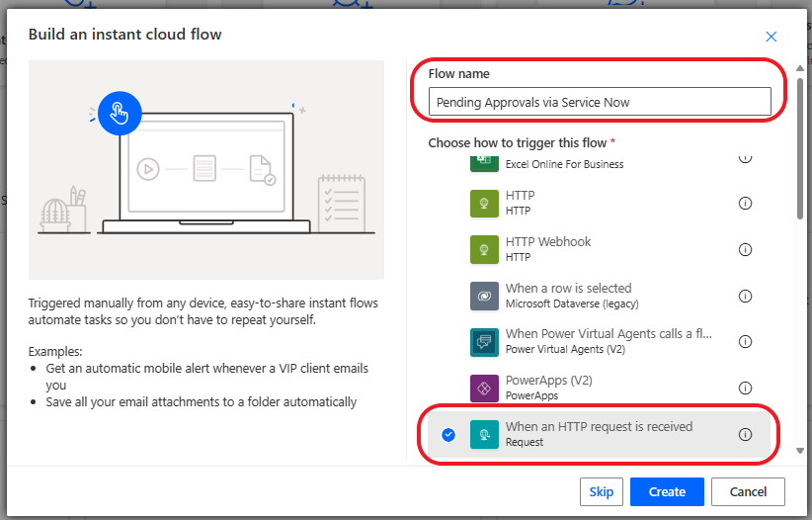Cancel the flow creation dialog
812x520 pixels.
coord(748,491)
